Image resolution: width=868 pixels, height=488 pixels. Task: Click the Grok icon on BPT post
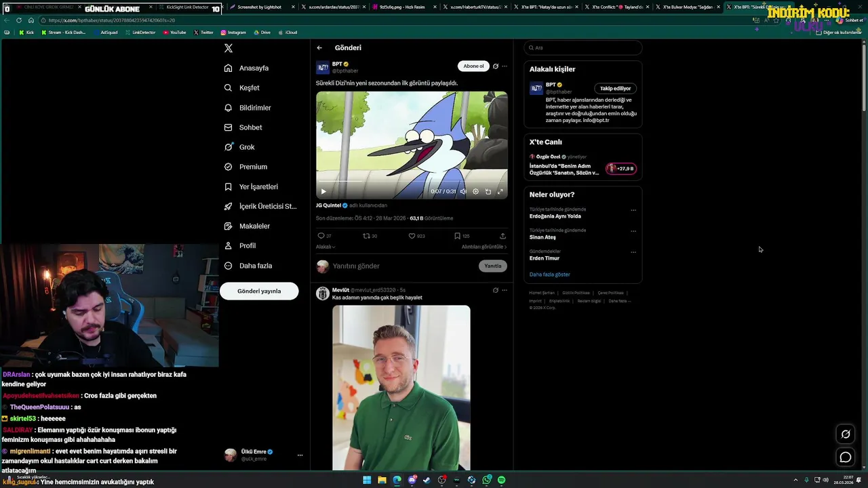pyautogui.click(x=496, y=66)
